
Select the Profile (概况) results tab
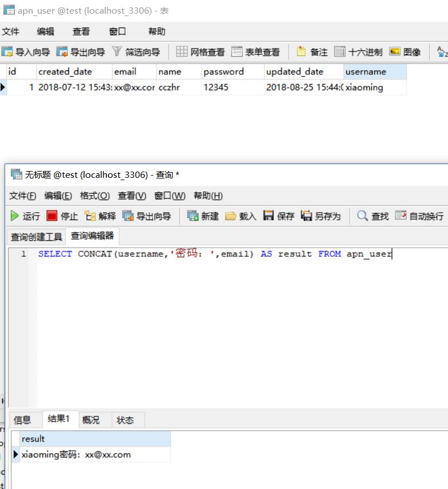click(x=91, y=420)
